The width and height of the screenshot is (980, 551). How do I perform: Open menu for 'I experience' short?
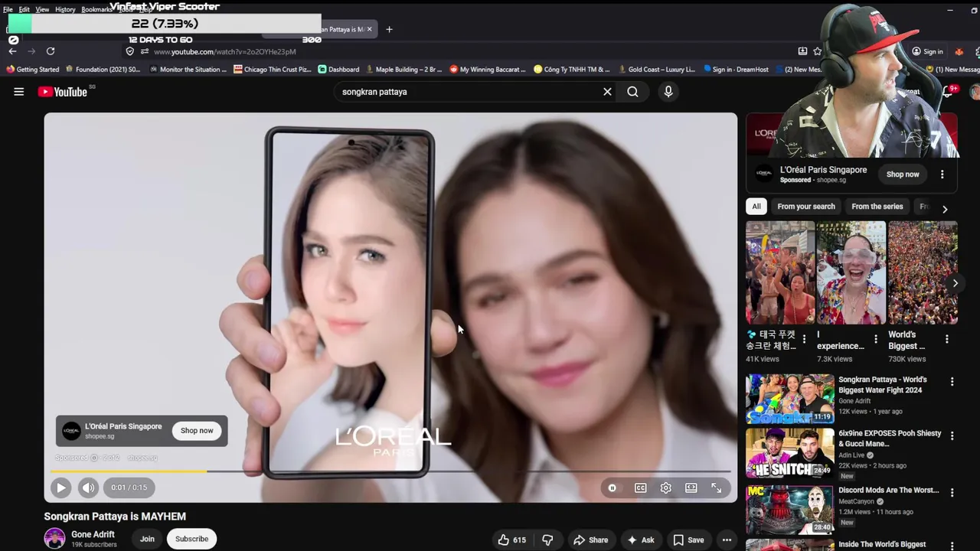click(x=876, y=339)
